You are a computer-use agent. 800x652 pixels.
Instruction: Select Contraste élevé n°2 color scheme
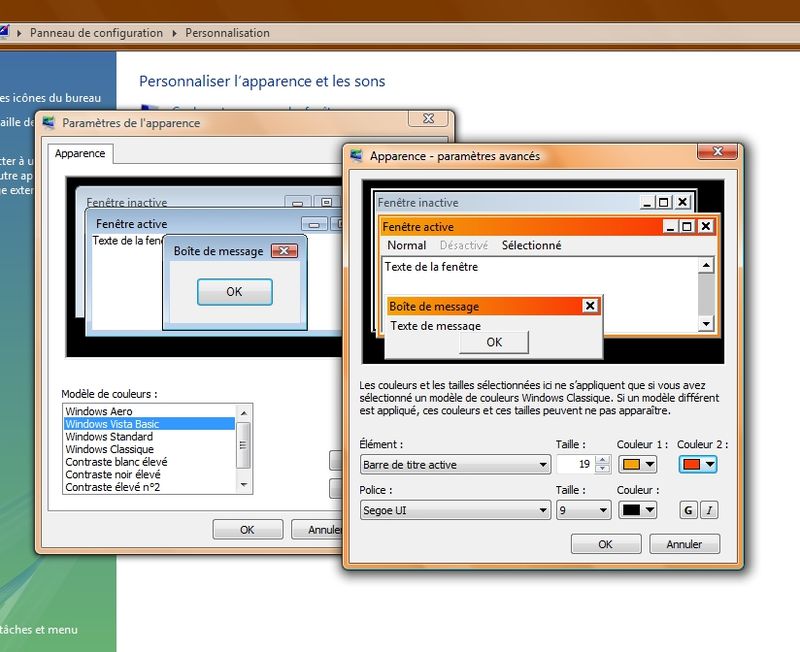tap(149, 487)
